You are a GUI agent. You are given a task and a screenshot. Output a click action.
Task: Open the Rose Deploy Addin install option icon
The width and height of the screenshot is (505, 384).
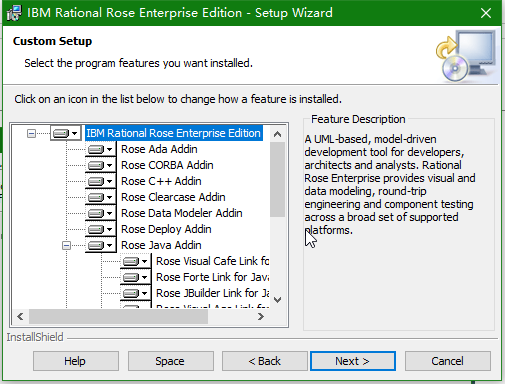(100, 229)
